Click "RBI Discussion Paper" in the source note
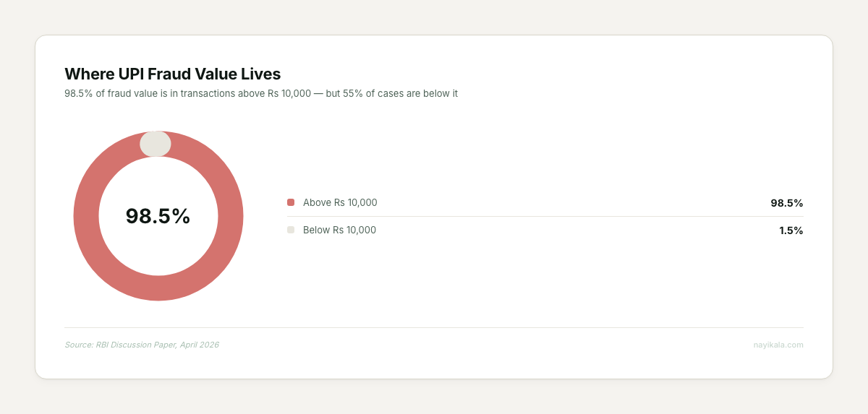Image resolution: width=868 pixels, height=414 pixels. click(x=137, y=345)
